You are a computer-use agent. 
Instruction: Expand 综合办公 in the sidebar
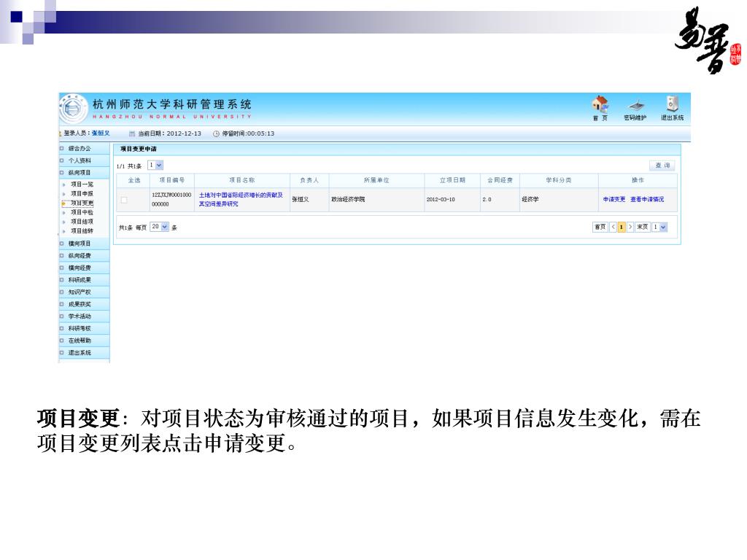(x=79, y=149)
